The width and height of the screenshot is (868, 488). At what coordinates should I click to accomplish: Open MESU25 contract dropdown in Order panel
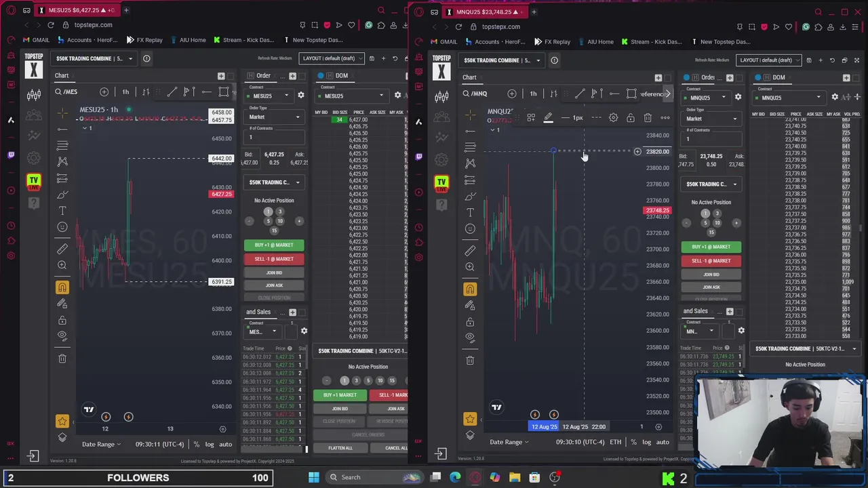pos(270,96)
